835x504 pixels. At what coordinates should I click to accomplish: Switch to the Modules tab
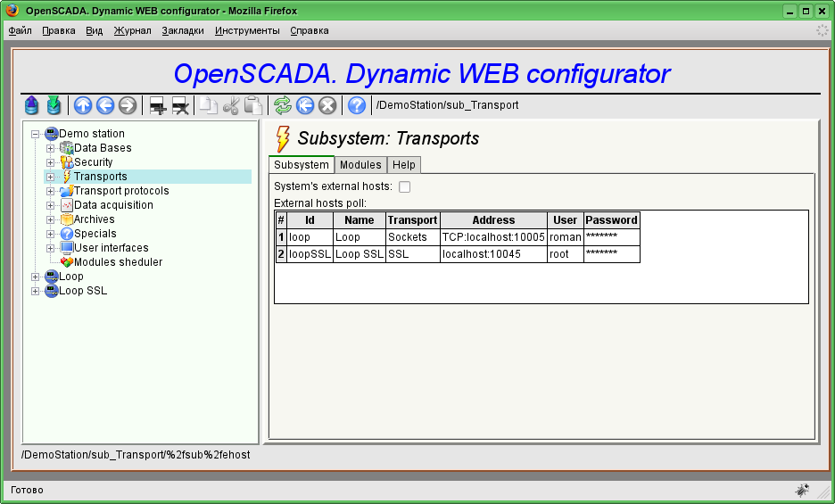coord(360,165)
